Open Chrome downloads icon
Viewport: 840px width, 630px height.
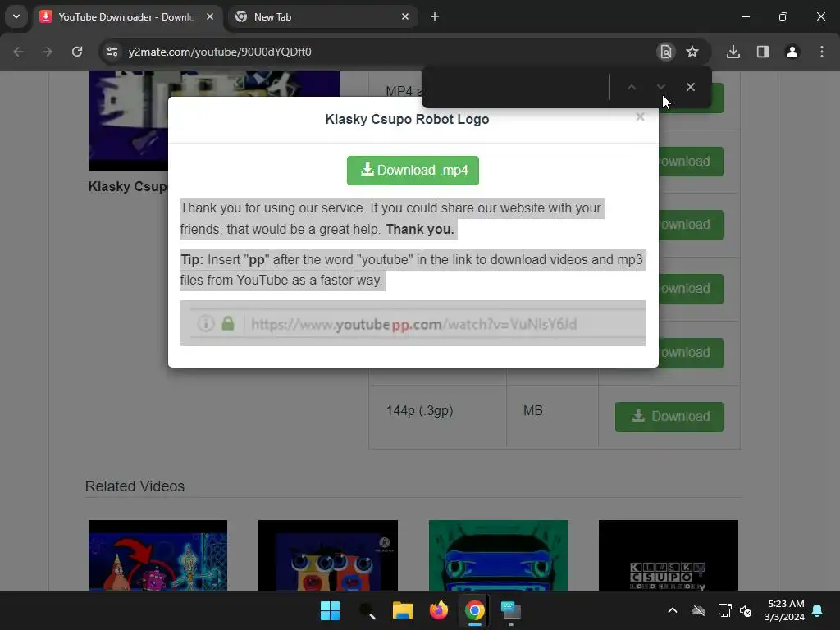click(733, 52)
